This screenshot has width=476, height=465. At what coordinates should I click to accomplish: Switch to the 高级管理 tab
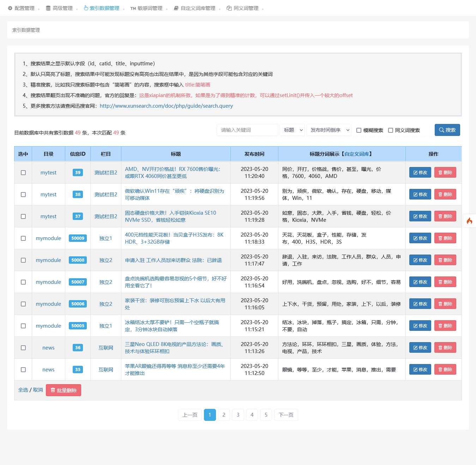(x=59, y=8)
